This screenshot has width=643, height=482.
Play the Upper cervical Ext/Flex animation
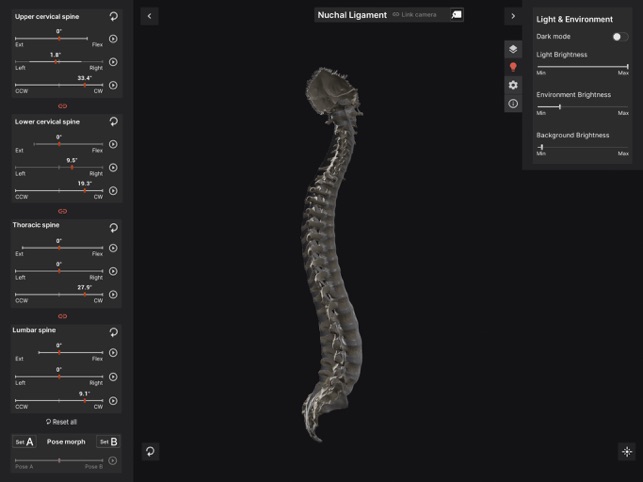coord(113,39)
